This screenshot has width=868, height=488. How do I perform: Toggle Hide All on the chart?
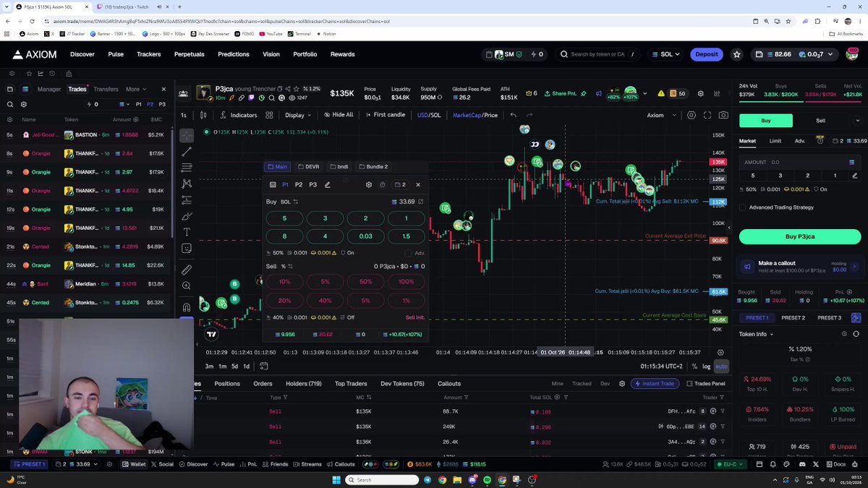point(339,115)
